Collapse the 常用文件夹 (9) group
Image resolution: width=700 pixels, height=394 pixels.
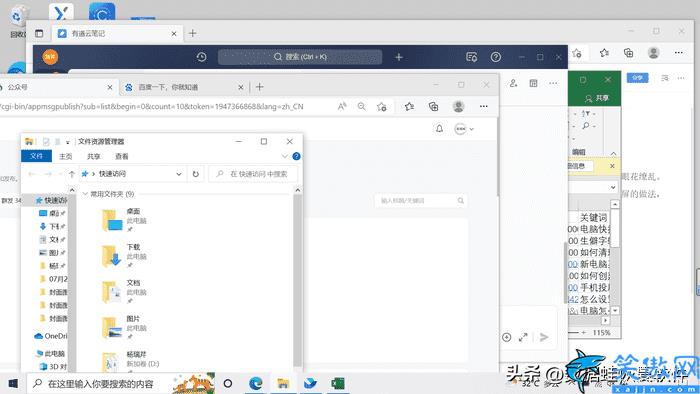(85, 194)
